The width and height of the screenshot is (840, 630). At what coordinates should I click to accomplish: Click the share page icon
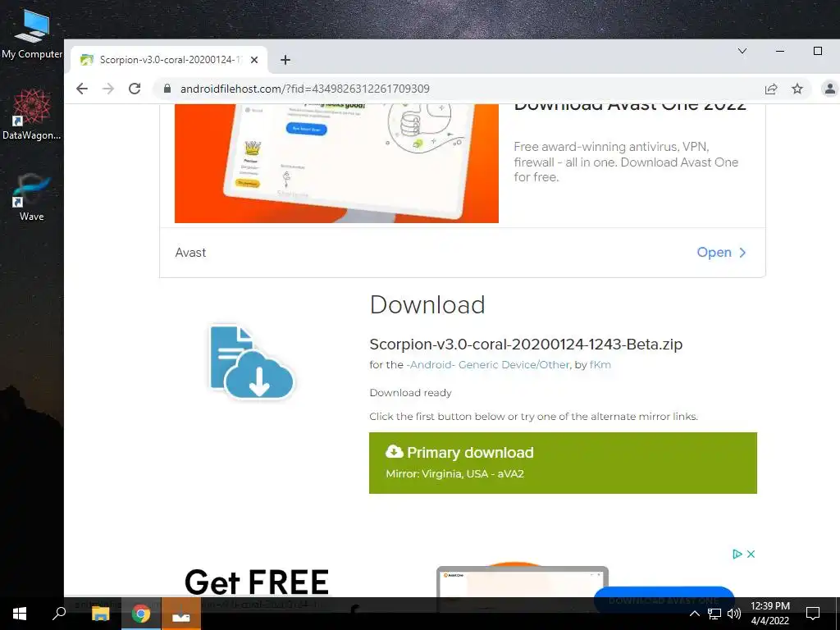(x=771, y=89)
